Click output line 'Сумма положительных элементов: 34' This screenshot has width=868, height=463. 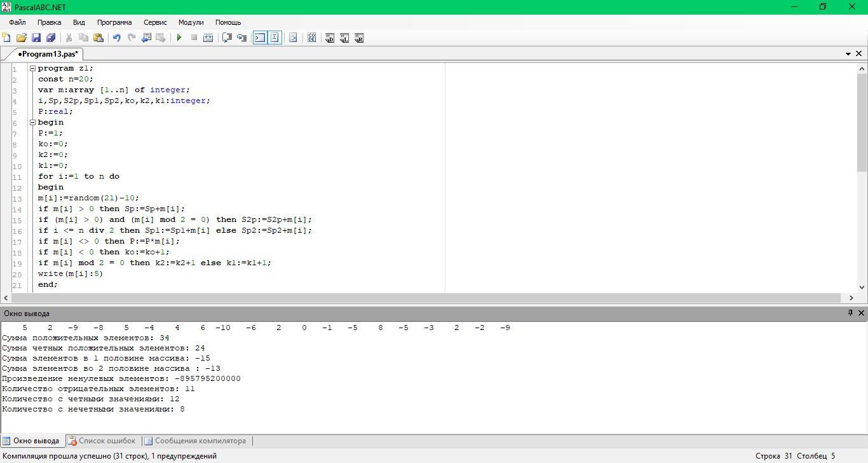86,338
